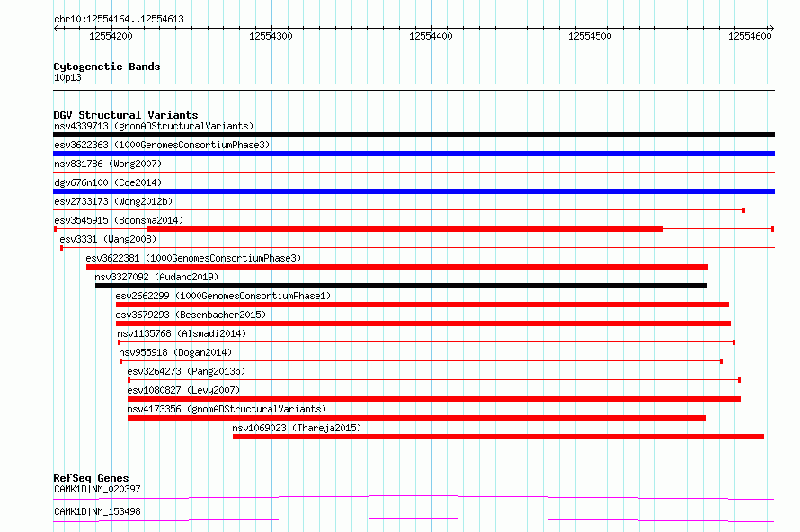This screenshot has height=532, width=800.
Task: Click the dgv676n100 (Coe2014) label
Action: coord(108,182)
